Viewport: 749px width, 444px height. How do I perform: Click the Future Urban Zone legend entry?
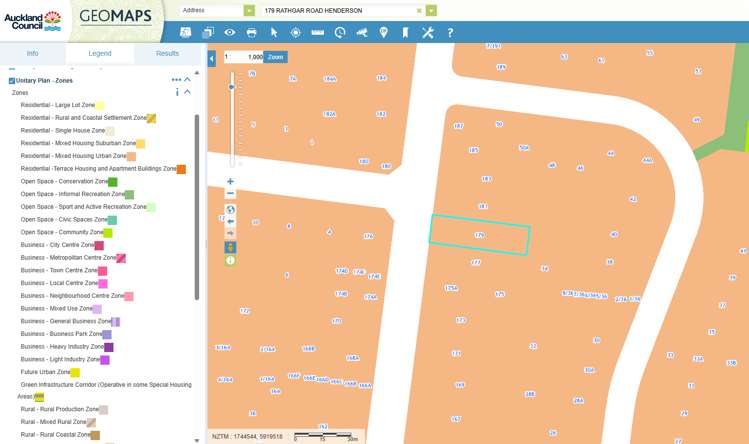[x=45, y=372]
